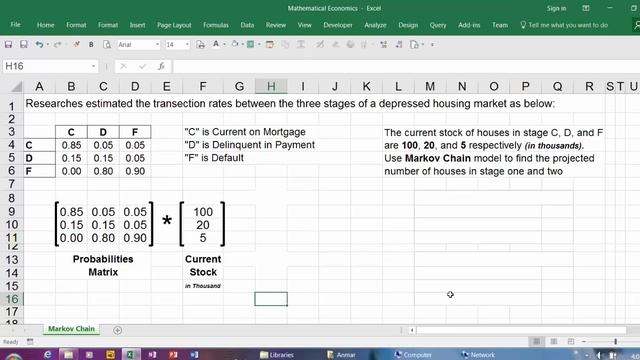
Task: Switch to the Home ribbon tab
Action: coord(45,25)
